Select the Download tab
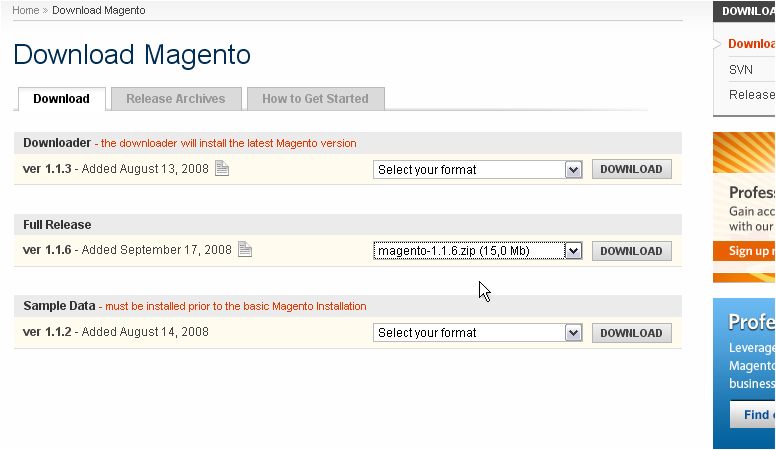Viewport: 776px width, 450px height. click(x=61, y=99)
